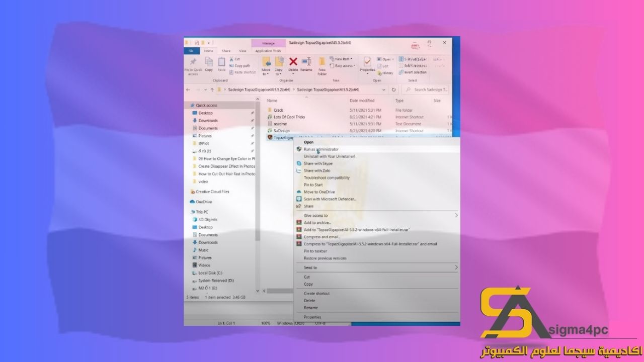Screen dimensions: 644x362
Task: Click the Refresh button beside address bar
Action: [394, 90]
